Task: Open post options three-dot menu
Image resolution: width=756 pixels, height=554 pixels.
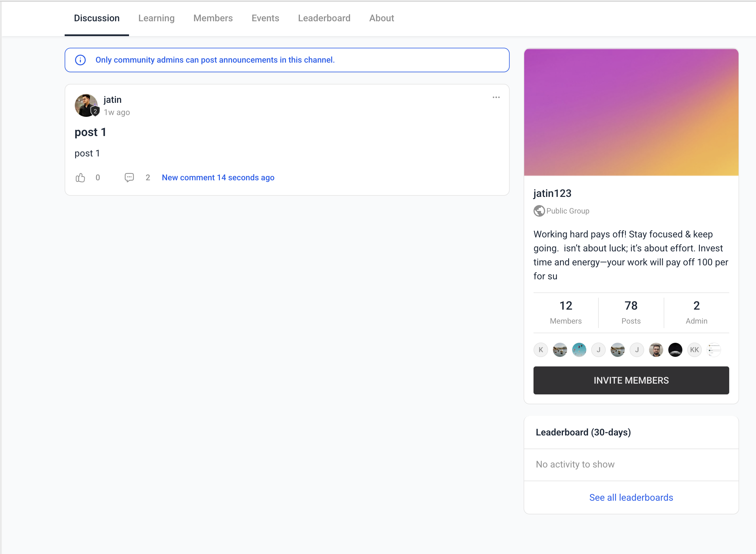Action: [496, 97]
